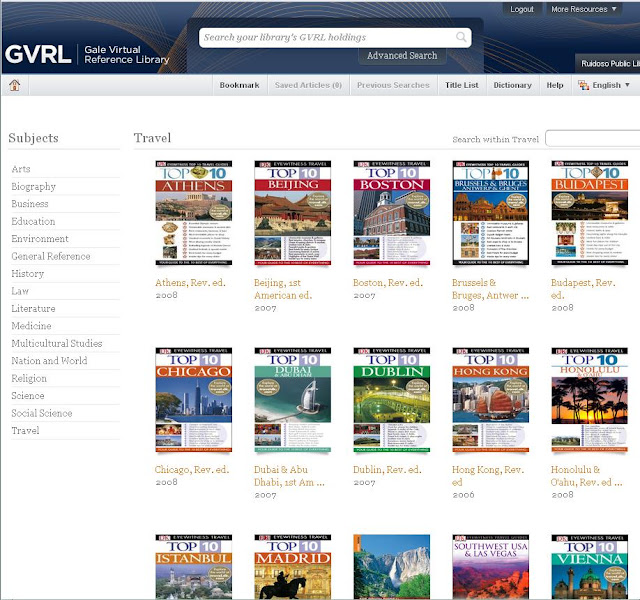Log out of the library
The width and height of the screenshot is (640, 600).
[522, 9]
